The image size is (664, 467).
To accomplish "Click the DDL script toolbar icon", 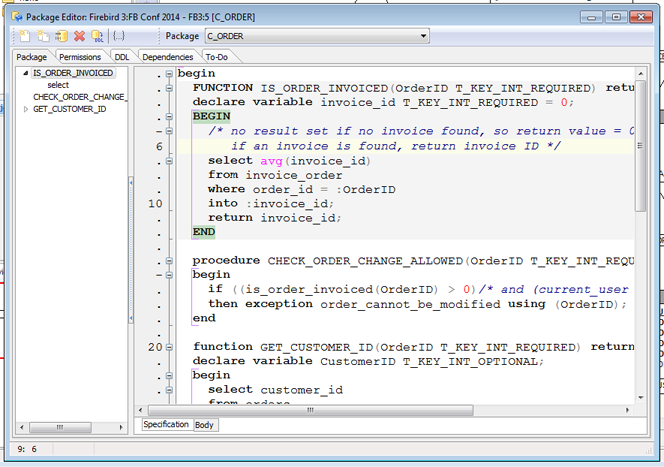I will click(x=98, y=36).
